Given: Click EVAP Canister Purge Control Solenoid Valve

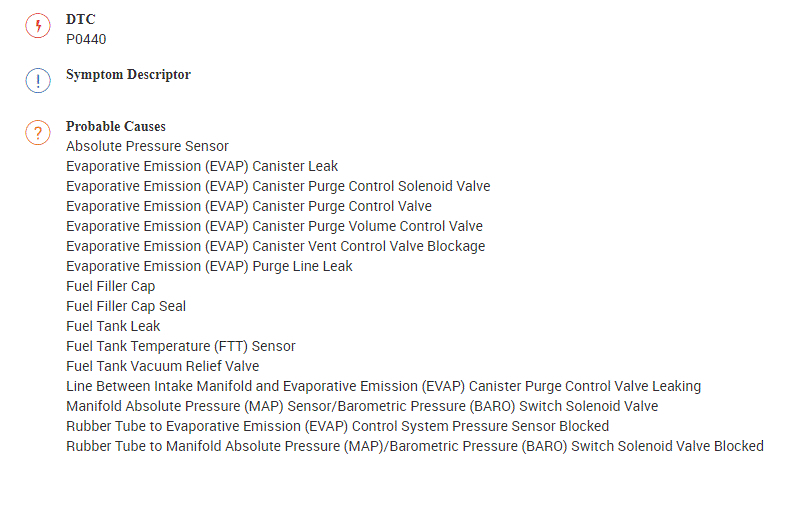Looking at the screenshot, I should tap(278, 186).
